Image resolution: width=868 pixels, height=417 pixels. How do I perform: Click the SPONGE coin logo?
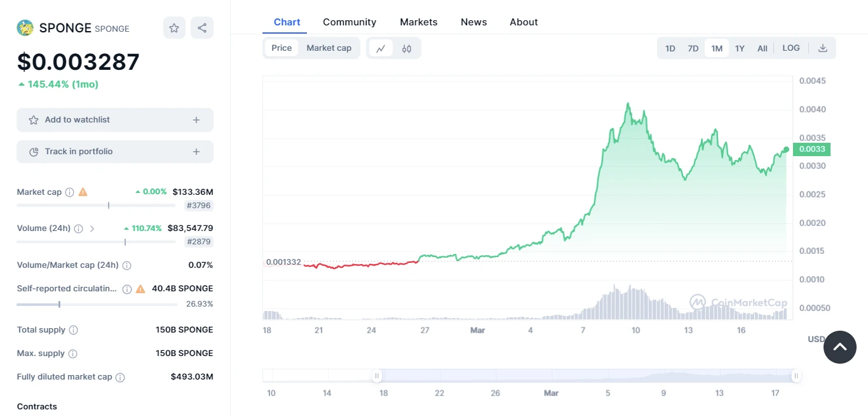point(25,28)
